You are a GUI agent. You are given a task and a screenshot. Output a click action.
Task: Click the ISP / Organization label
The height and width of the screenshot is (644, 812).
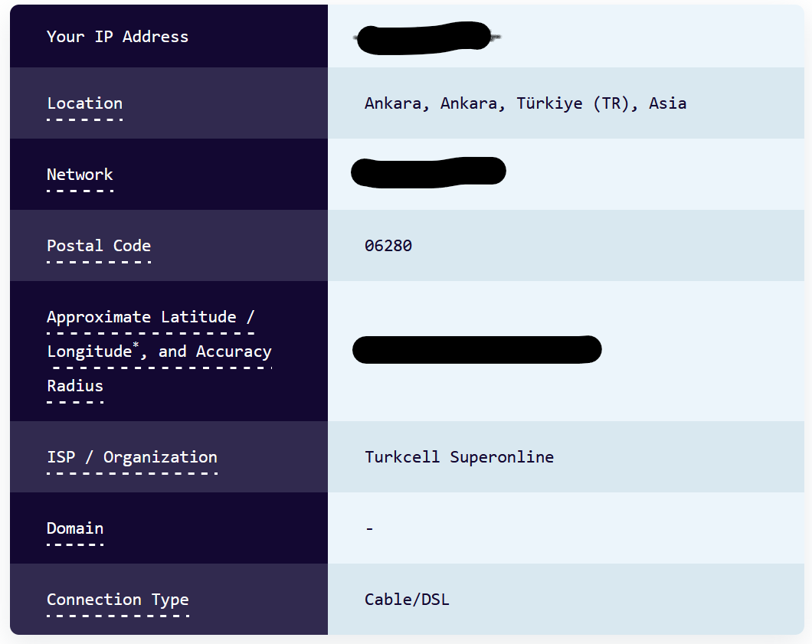[x=132, y=457]
